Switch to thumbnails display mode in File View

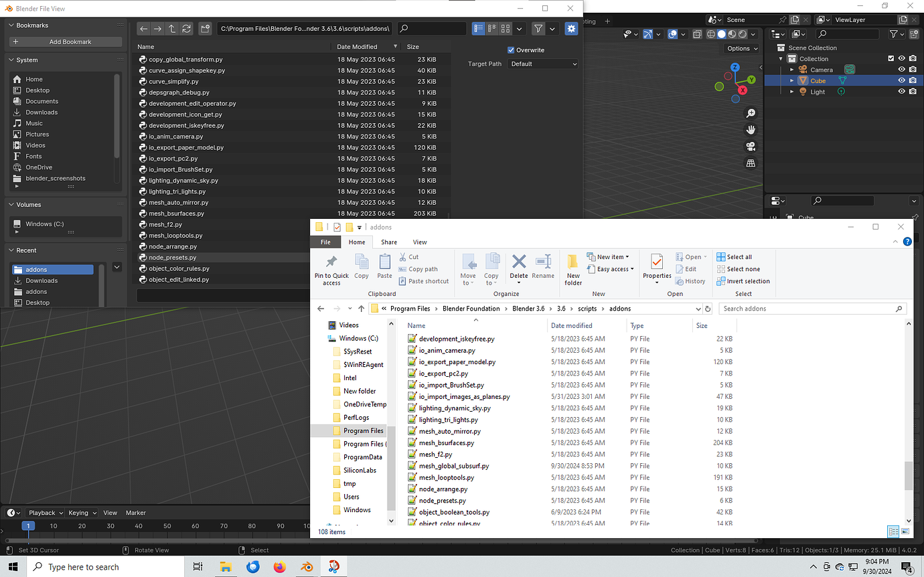506,29
